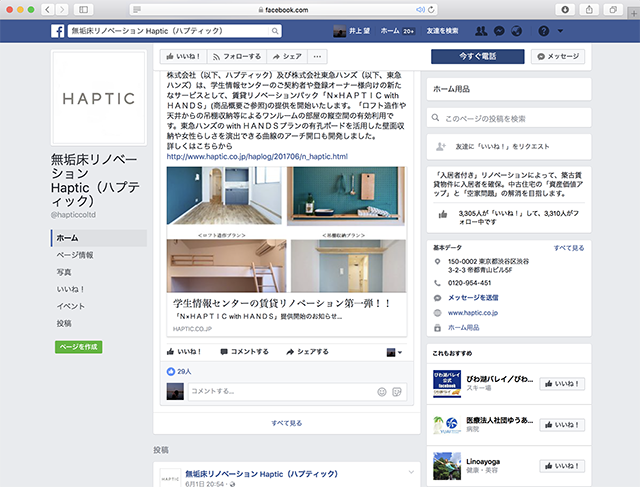
Task: Open the Messenger icon in the top bar
Action: [x=499, y=31]
